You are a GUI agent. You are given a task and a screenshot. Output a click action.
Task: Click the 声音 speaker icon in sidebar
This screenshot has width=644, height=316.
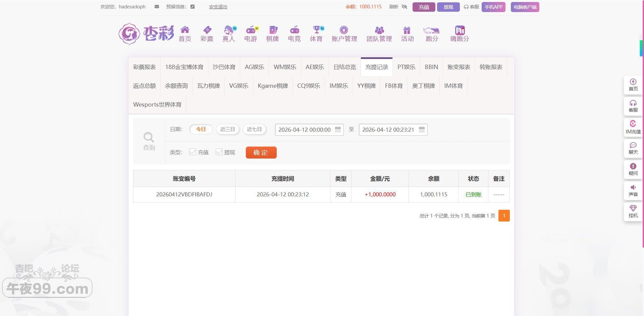(633, 188)
